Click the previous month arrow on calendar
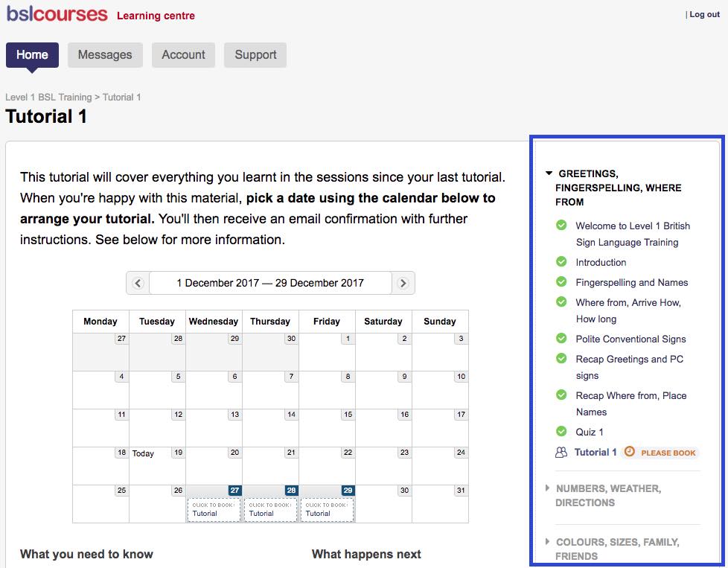The image size is (728, 568). point(138,283)
